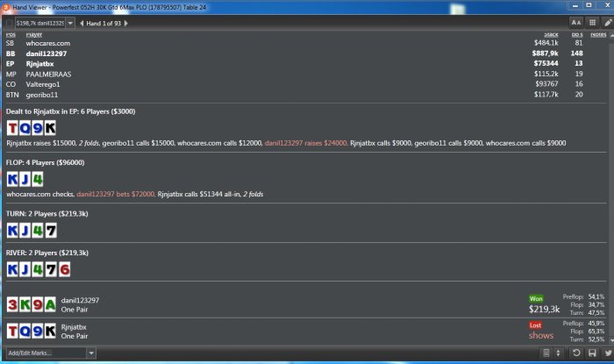The image size is (614, 364).
Task: Click BB's value 13 for Rjnjatbx
Action: pos(579,63)
